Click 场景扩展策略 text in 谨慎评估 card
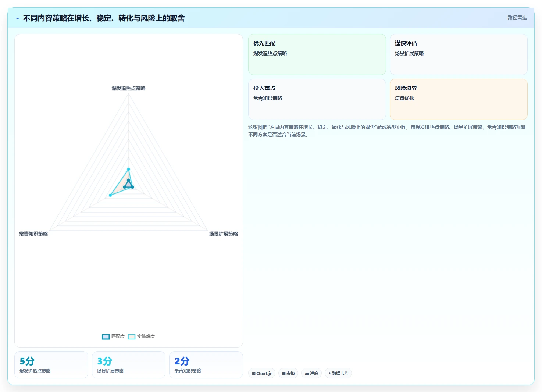The width and height of the screenshot is (542, 392). click(409, 53)
